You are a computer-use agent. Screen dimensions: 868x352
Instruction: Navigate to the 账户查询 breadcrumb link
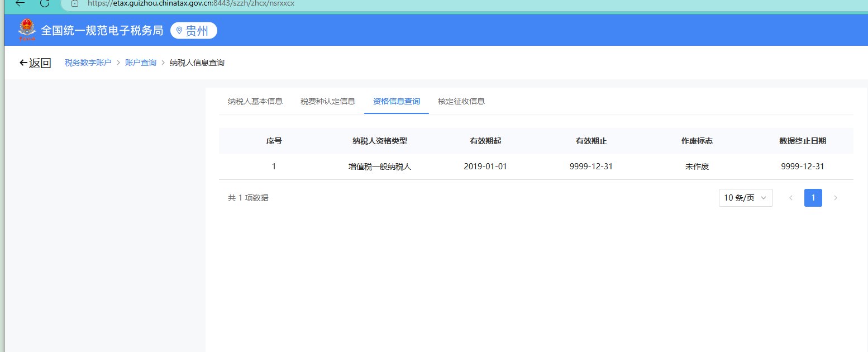pyautogui.click(x=141, y=63)
